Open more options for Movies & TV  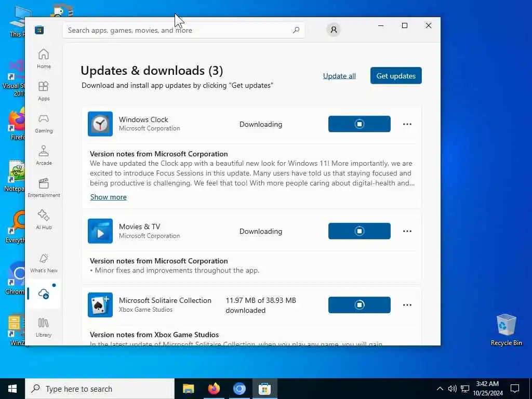tap(407, 231)
